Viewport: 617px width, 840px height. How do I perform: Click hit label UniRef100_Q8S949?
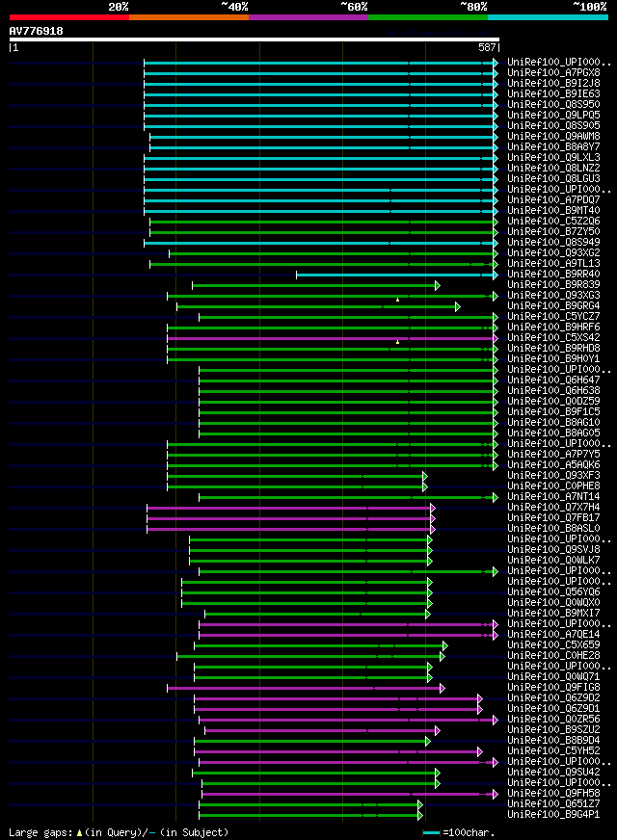[x=553, y=242]
